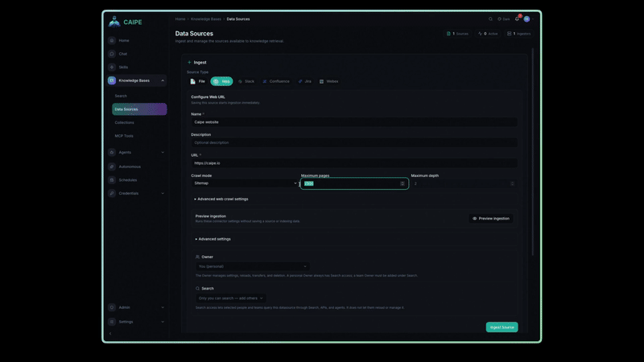
Task: Expand the Advanced settings section
Action: [x=213, y=239]
